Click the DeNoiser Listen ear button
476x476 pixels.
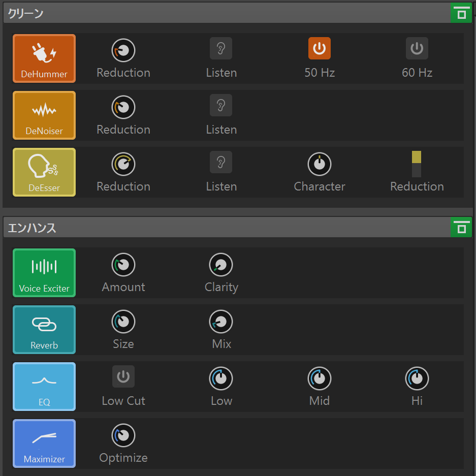221,105
